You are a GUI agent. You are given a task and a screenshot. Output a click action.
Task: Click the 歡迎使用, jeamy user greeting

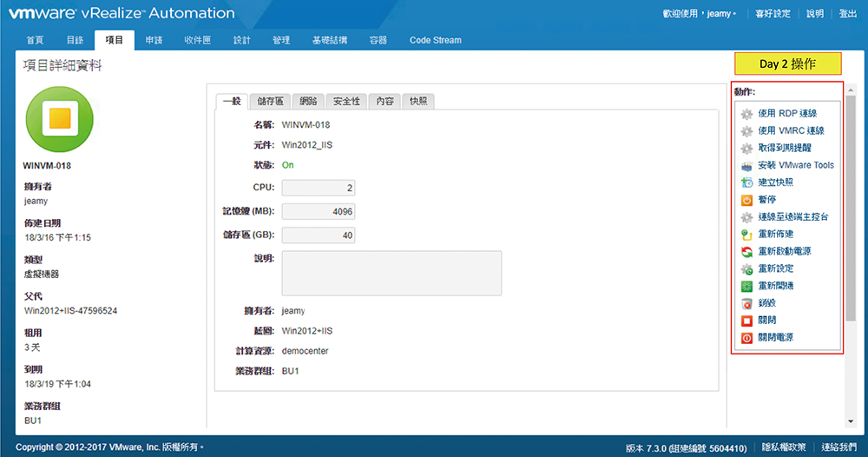click(x=699, y=13)
